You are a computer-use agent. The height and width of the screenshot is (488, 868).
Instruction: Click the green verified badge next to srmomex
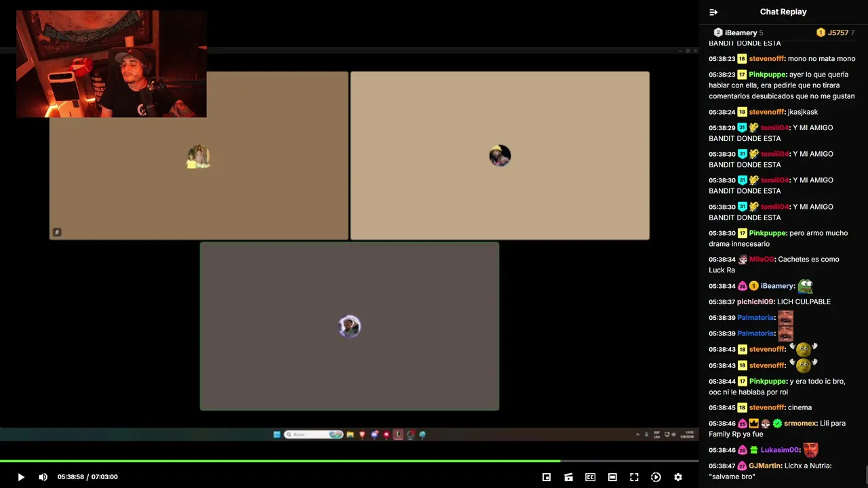click(x=777, y=424)
